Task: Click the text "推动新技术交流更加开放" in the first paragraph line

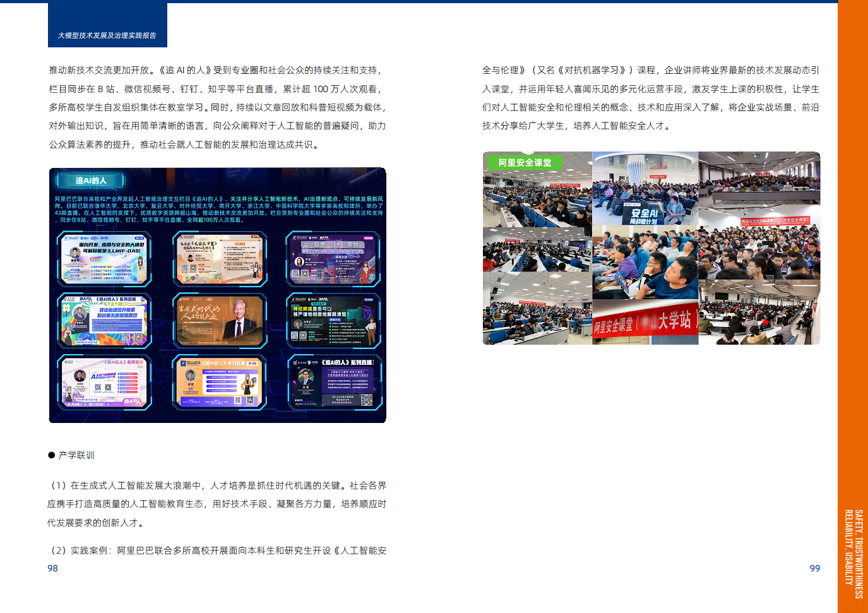Action: click(x=99, y=70)
